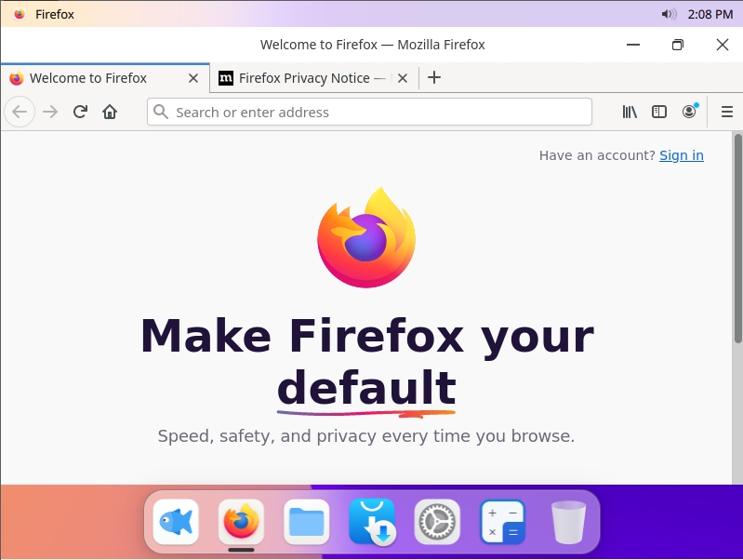Open the hamburger application menu
The image size is (743, 560).
[x=727, y=112]
